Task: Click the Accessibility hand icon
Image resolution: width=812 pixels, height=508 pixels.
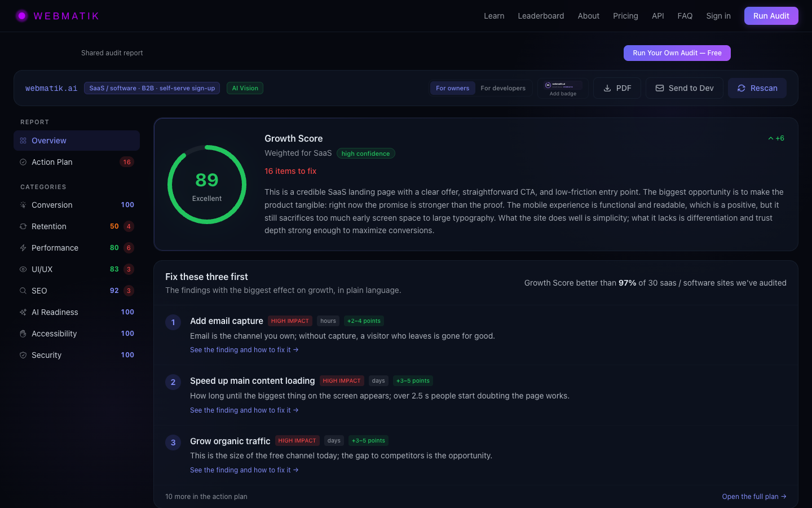Action: coord(23,334)
